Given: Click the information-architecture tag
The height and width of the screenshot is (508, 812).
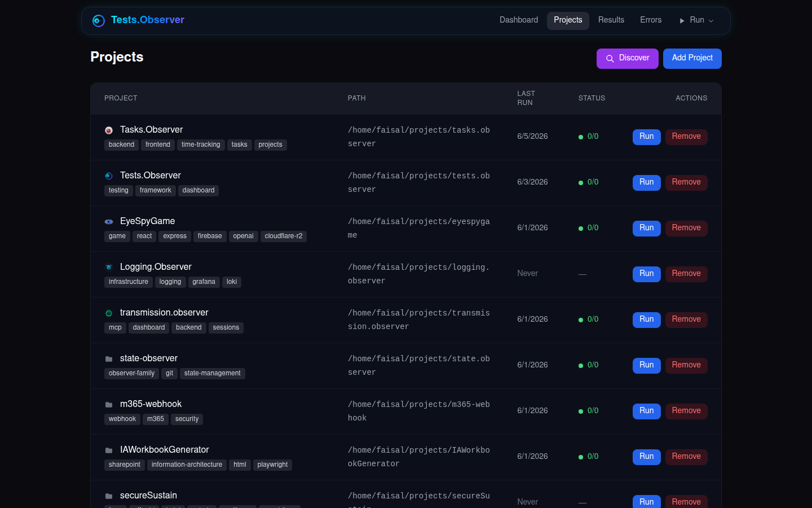Looking at the screenshot, I should [187, 465].
